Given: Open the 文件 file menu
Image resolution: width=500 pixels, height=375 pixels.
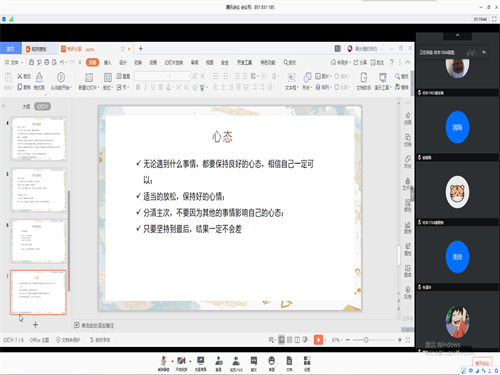Looking at the screenshot, I should (14, 62).
